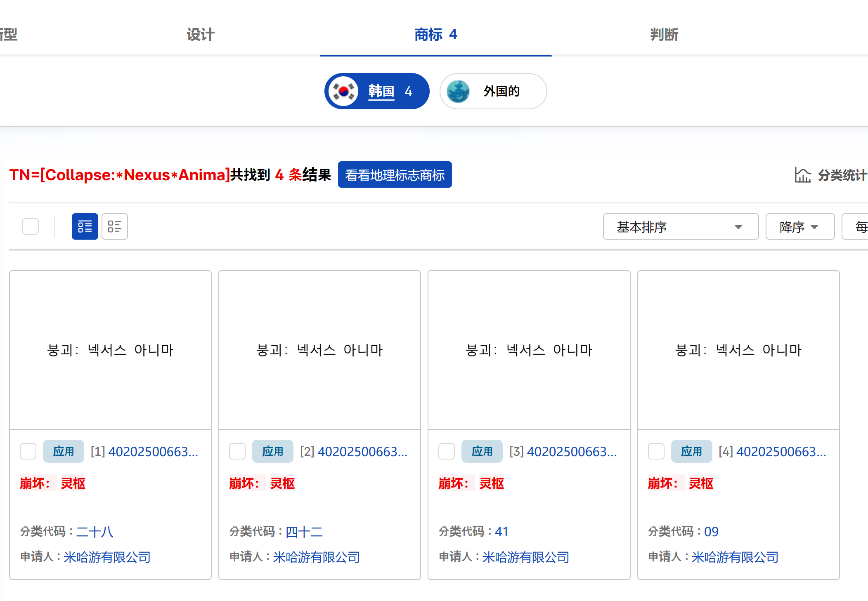
Task: Click the 应用 badge on result 1
Action: click(64, 451)
